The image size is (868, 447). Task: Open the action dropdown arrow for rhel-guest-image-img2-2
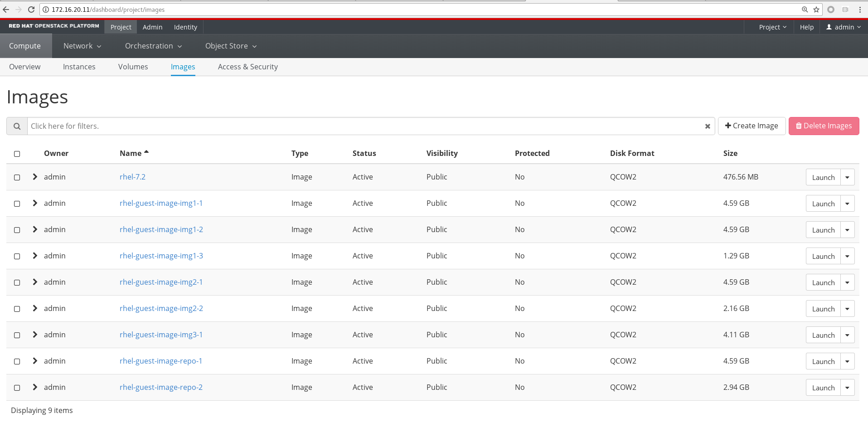tap(848, 309)
